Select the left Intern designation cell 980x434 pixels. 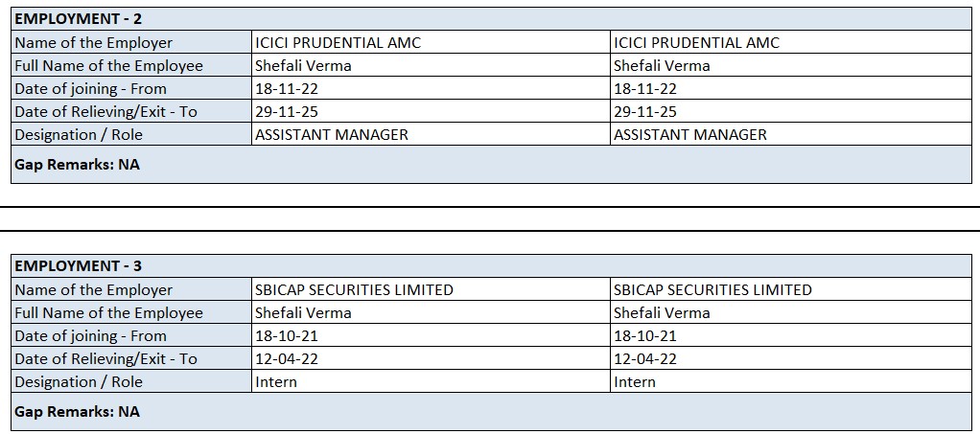(276, 381)
